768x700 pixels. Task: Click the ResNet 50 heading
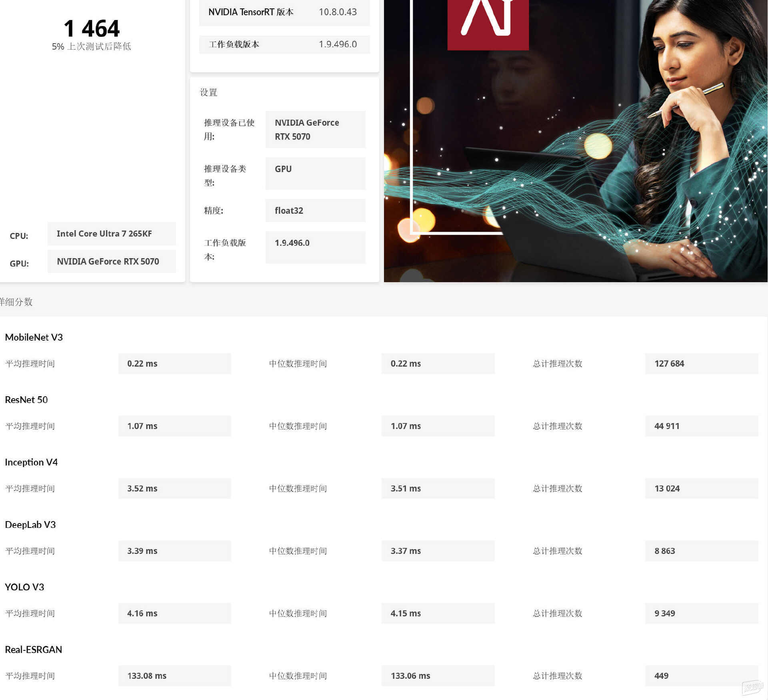coord(26,400)
